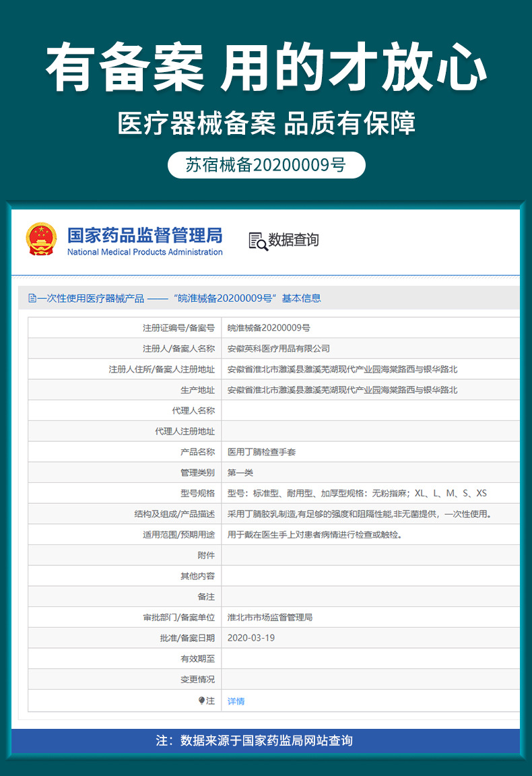Click the 结构及组成/产品描述 value text
The width and height of the screenshot is (532, 776).
point(360,514)
